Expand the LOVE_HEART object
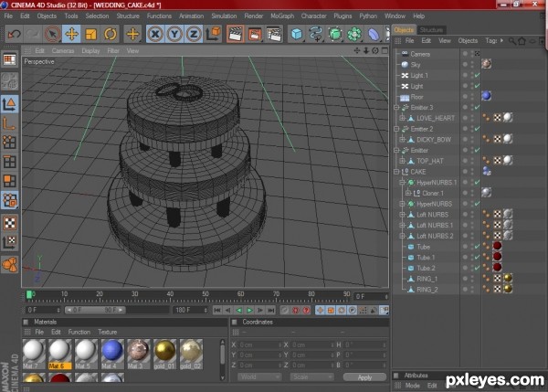Image resolution: width=548 pixels, height=392 pixels. click(x=402, y=118)
